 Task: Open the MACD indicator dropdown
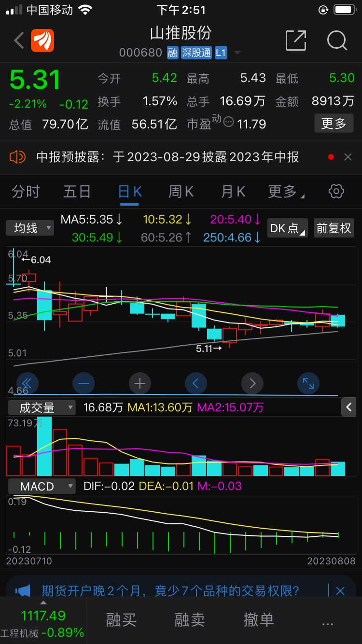pos(42,486)
